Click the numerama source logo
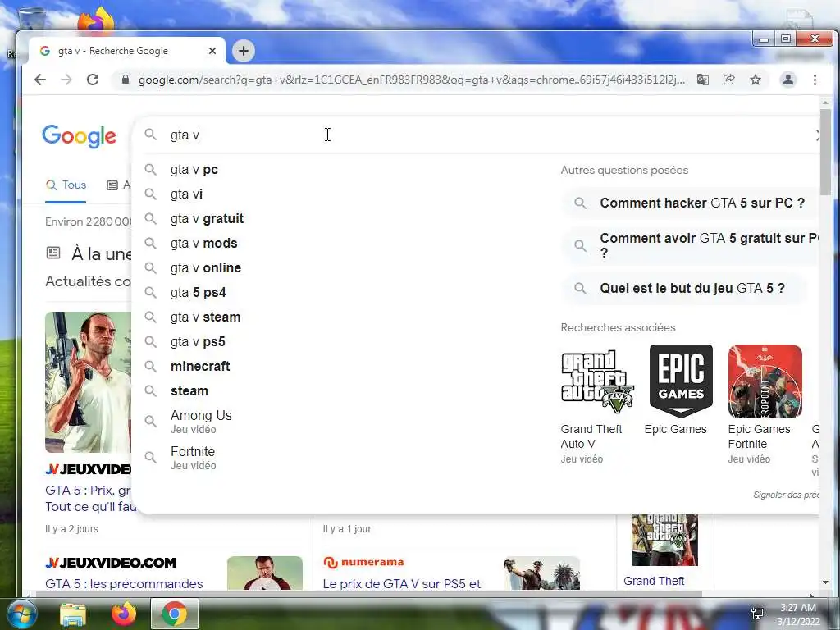Screen dimensions: 840x630 click(363, 562)
